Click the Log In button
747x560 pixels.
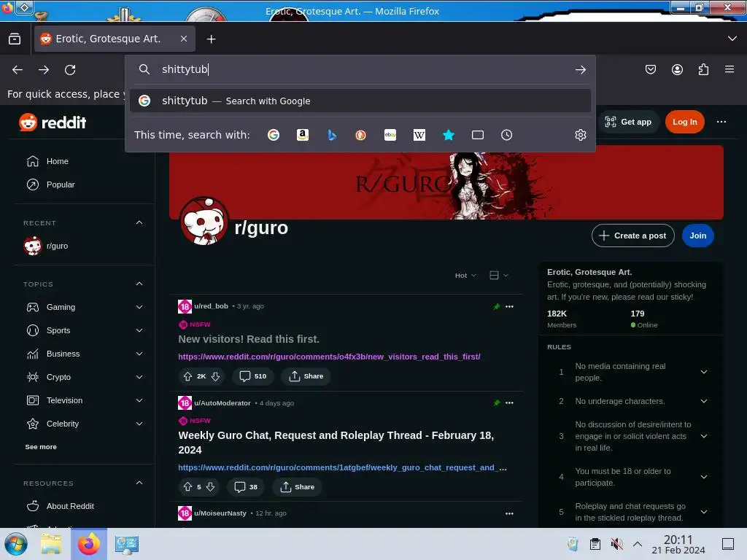pyautogui.click(x=684, y=122)
